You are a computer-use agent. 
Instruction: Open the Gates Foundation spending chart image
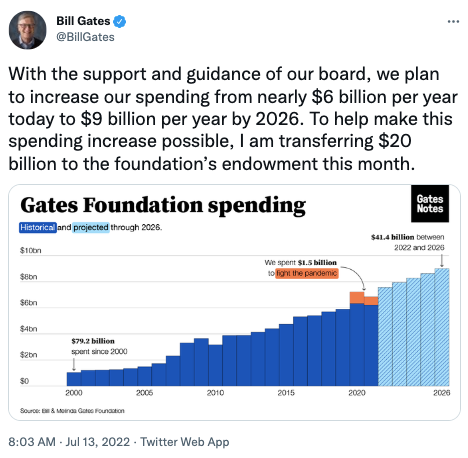tap(234, 302)
